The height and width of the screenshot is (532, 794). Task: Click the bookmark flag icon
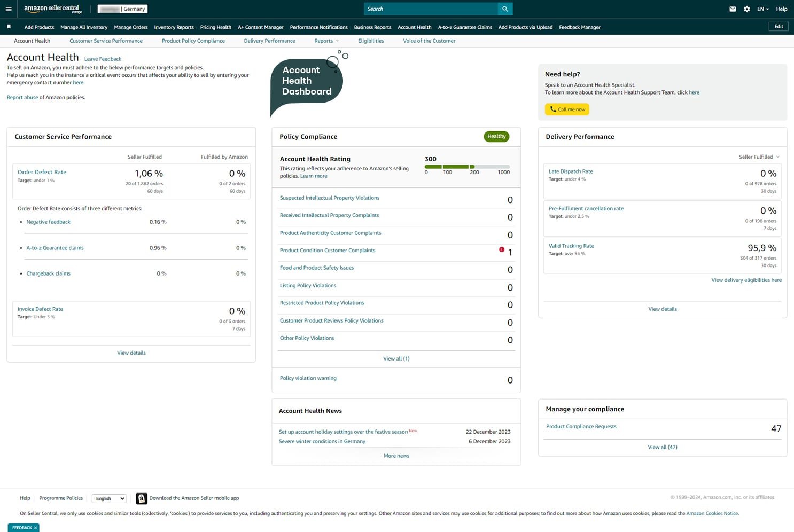tap(9, 27)
